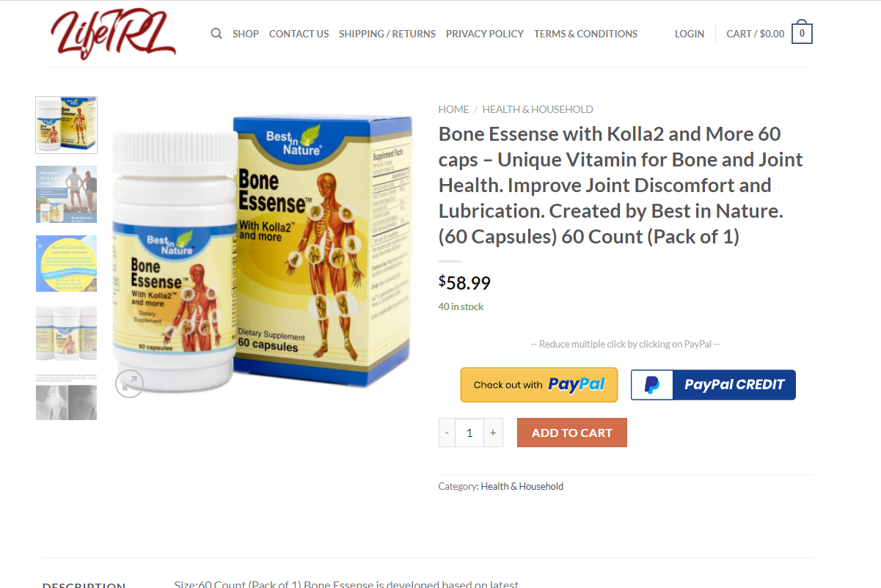Open the search magnifier icon in header

pyautogui.click(x=216, y=34)
